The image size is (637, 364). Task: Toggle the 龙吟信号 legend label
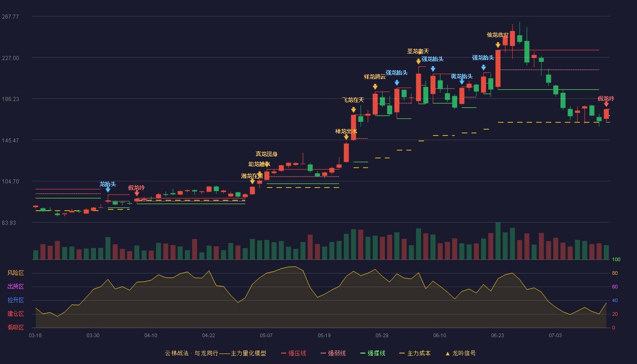464,353
